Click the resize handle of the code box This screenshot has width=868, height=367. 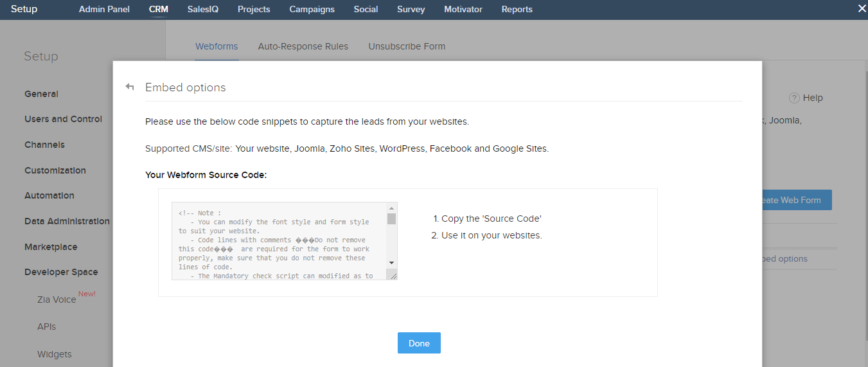(392, 275)
